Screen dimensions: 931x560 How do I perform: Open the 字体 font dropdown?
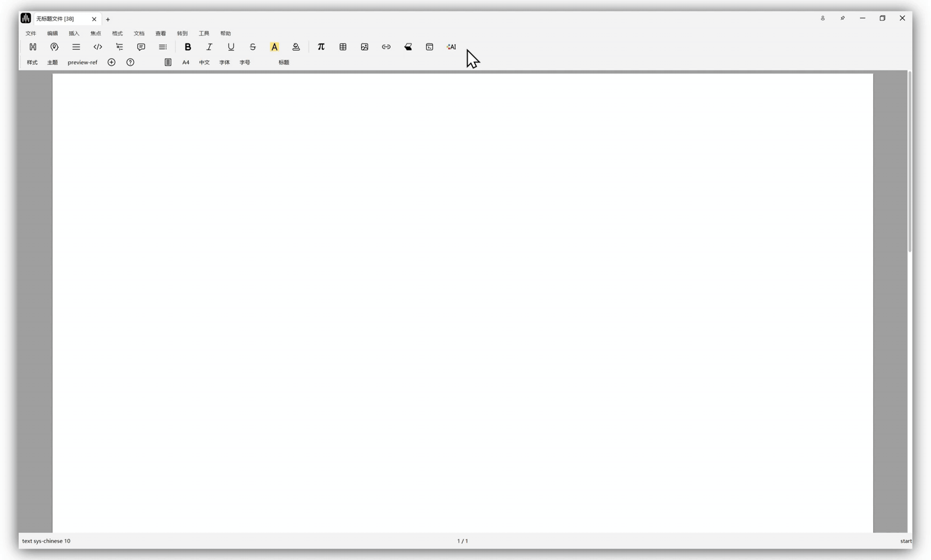pos(224,62)
